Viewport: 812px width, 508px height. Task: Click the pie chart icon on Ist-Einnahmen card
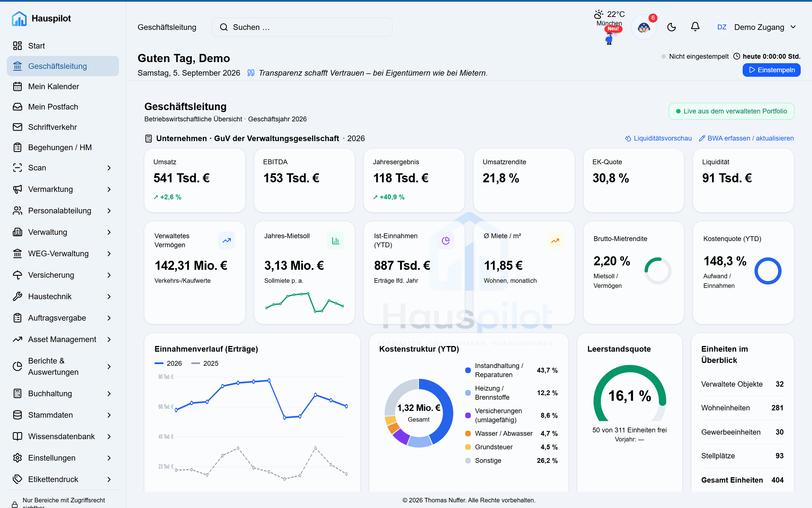click(445, 240)
